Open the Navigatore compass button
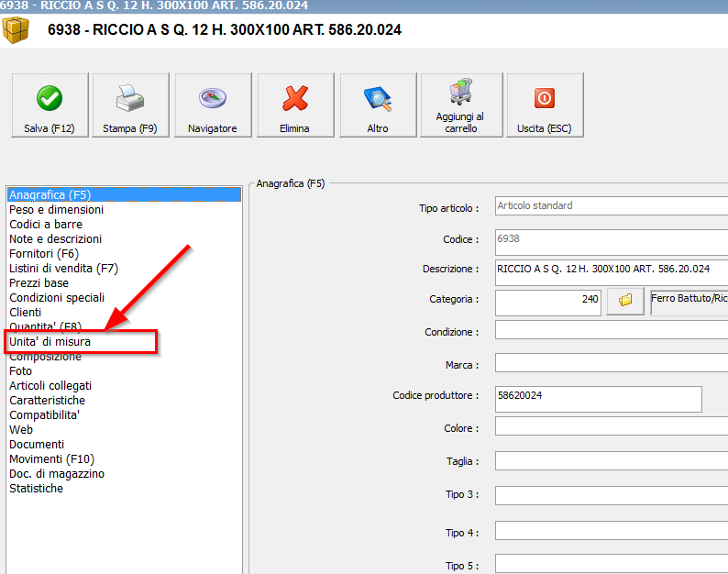 213,105
